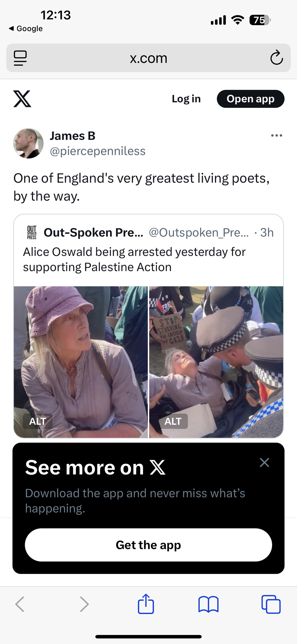Dismiss the See more on X banner

click(264, 463)
